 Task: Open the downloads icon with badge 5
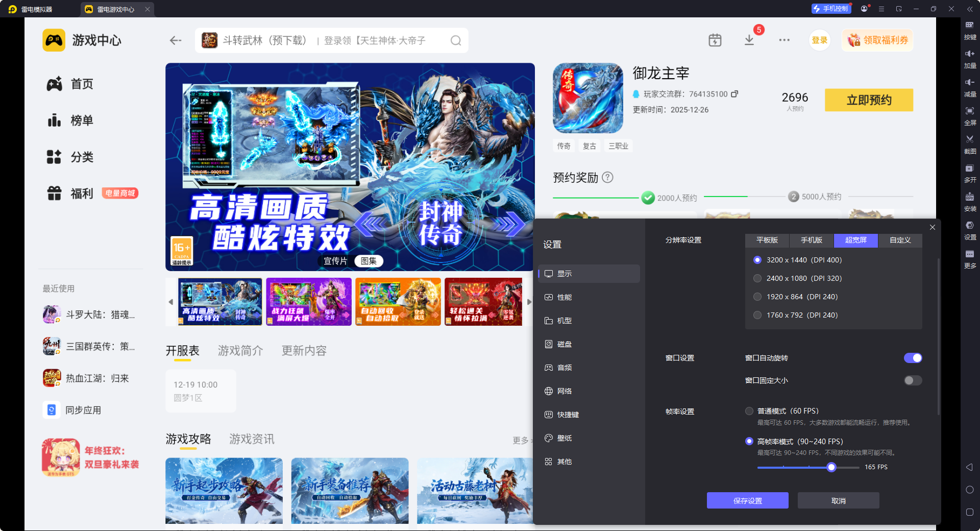(749, 40)
